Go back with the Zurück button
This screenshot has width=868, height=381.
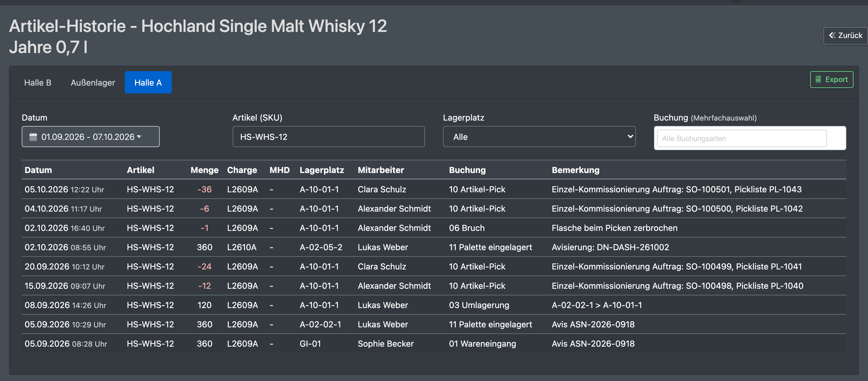click(x=845, y=35)
